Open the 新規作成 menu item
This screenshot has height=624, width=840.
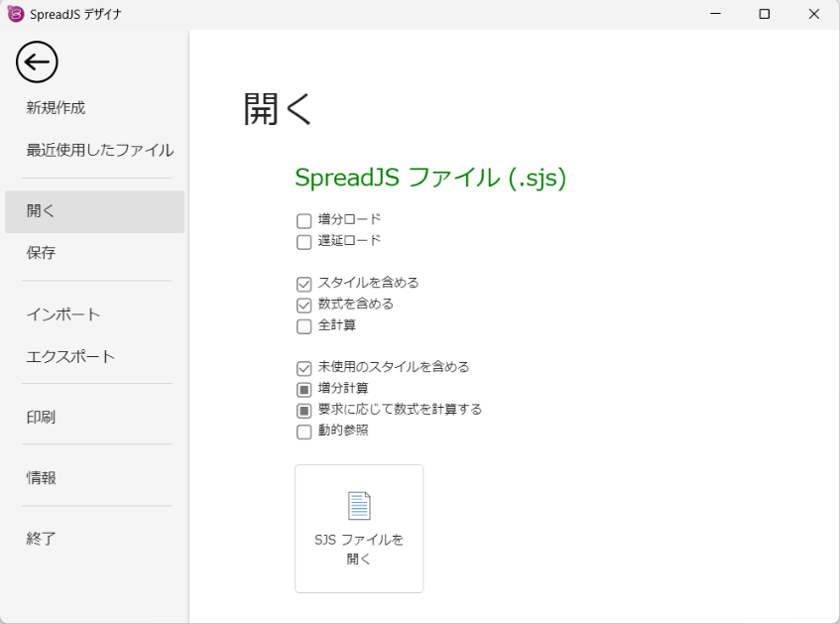tap(56, 108)
